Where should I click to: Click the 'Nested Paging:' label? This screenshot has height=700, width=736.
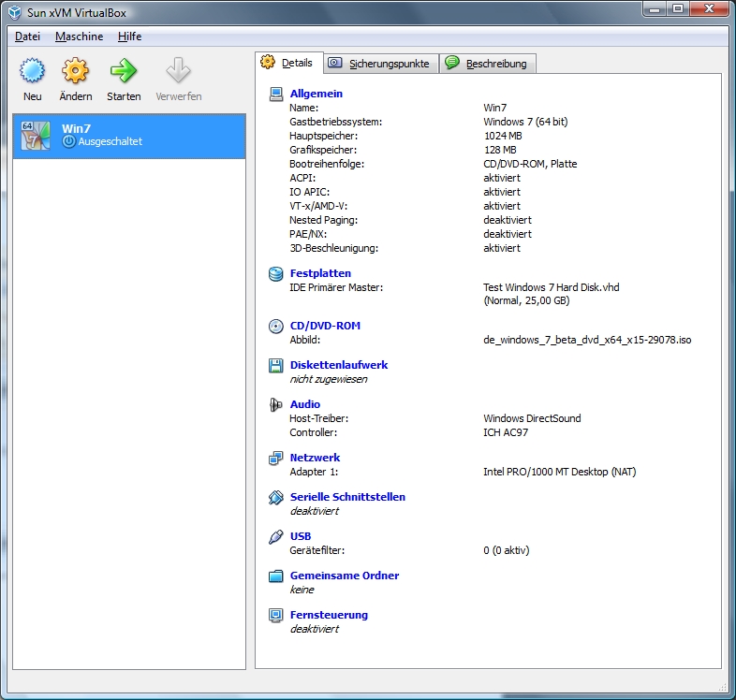pyautogui.click(x=323, y=220)
